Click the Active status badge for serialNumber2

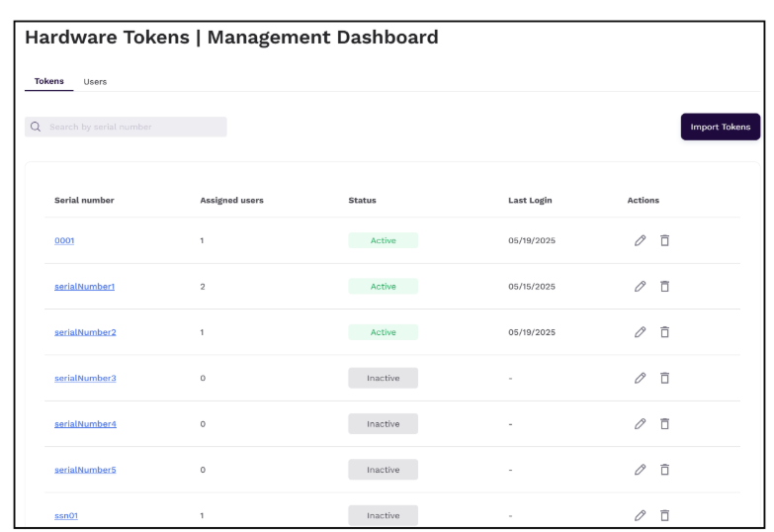click(383, 332)
